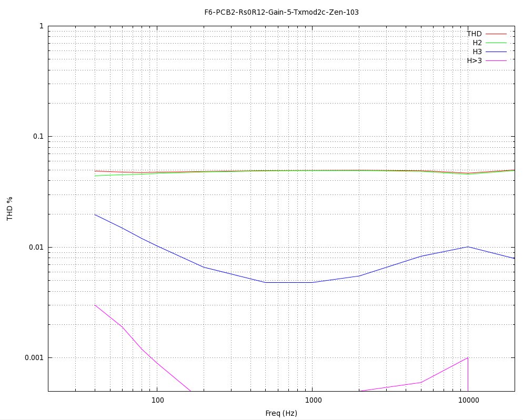The height and width of the screenshot is (420, 523).
Task: Click the 'Freq (Hz)' x-axis label
Action: (281, 413)
